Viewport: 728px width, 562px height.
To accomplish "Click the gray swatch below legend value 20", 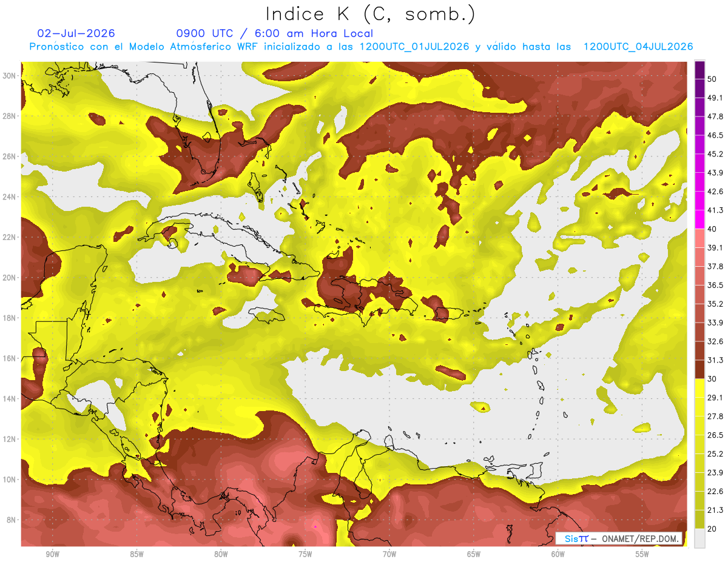I will (699, 538).
